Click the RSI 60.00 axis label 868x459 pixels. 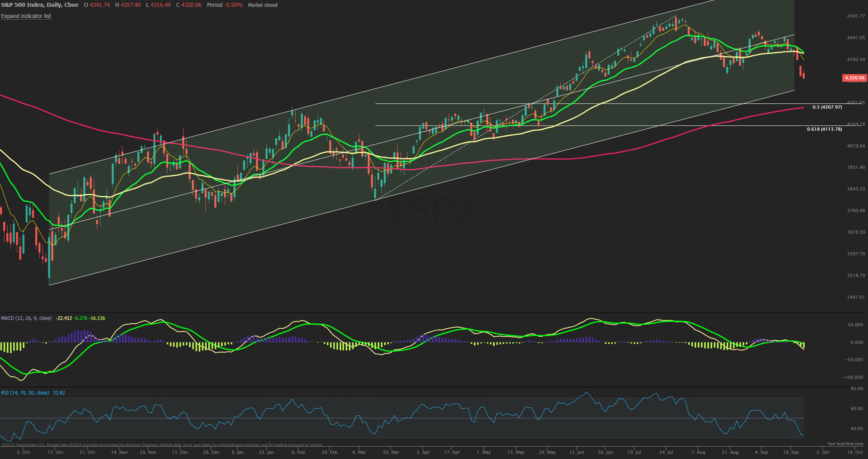(x=857, y=408)
